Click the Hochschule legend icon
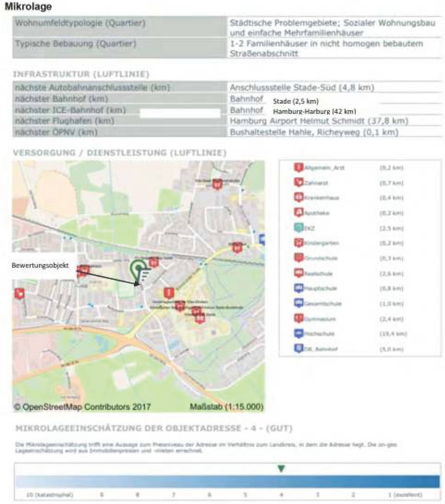The height and width of the screenshot is (504, 445). click(x=299, y=334)
